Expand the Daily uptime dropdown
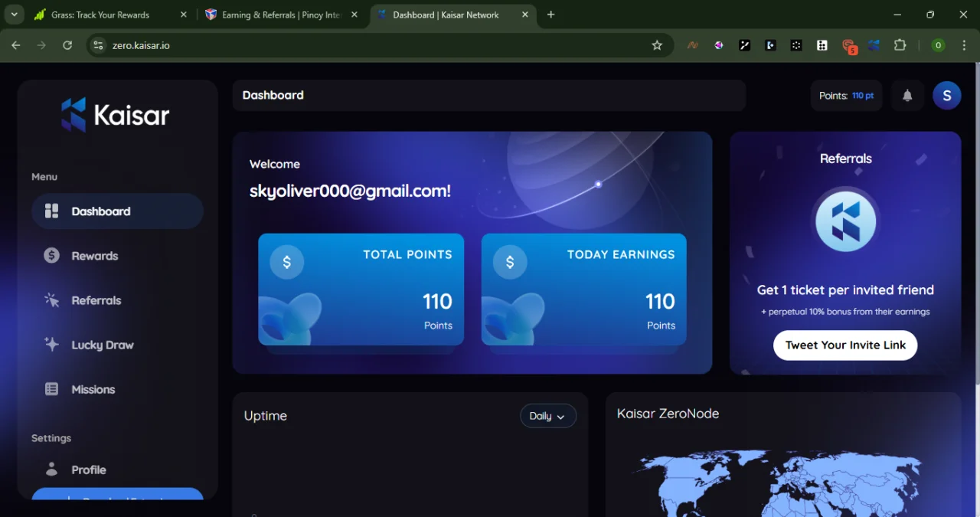 [x=547, y=416]
